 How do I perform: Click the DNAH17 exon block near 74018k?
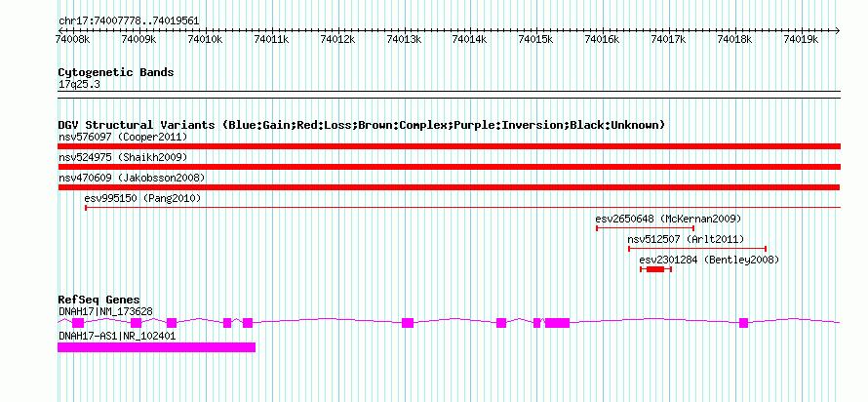[x=744, y=323]
